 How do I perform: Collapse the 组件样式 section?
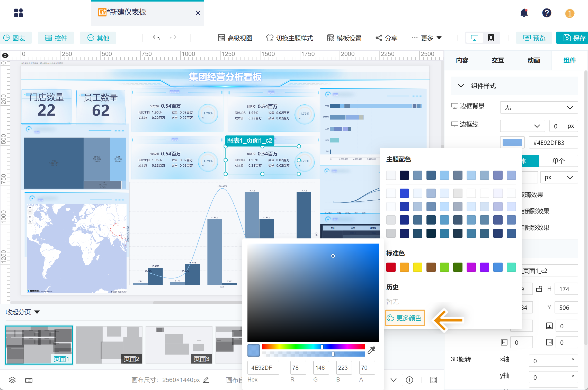click(461, 86)
